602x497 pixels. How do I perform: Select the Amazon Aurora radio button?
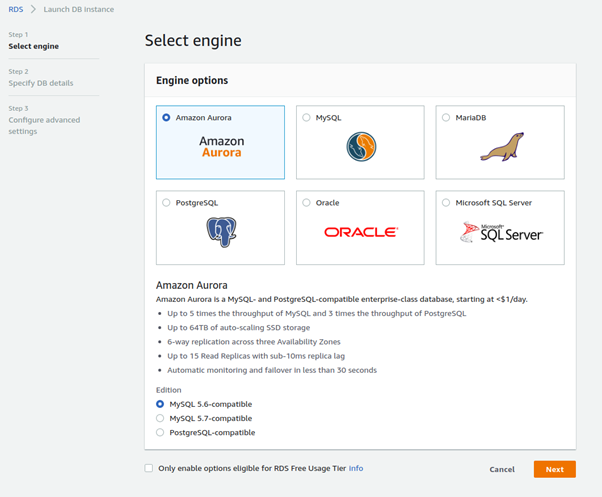166,117
